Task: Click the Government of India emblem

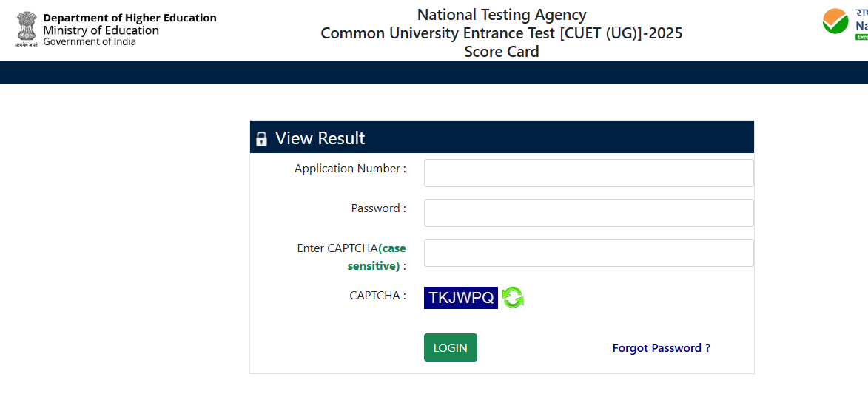Action: tap(26, 28)
